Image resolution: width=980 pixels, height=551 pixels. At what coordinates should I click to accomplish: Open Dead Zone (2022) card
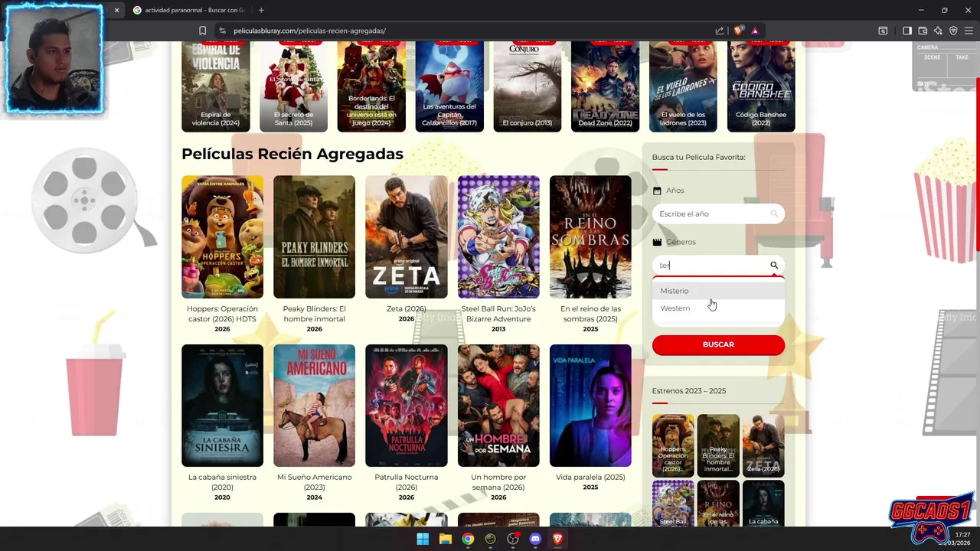[x=605, y=86]
